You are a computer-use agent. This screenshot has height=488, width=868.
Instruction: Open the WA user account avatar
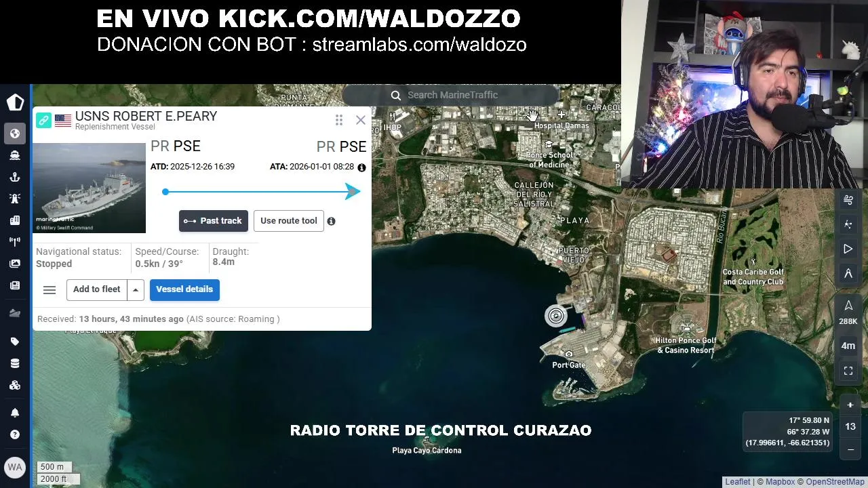[x=15, y=467]
